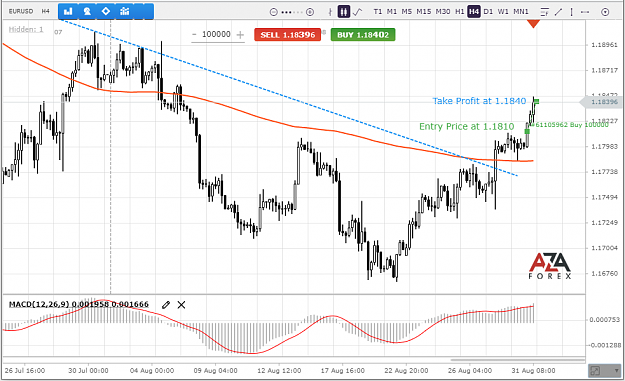This screenshot has height=381, width=625.
Task: Decrease the trade volume with minus
Action: 194,35
